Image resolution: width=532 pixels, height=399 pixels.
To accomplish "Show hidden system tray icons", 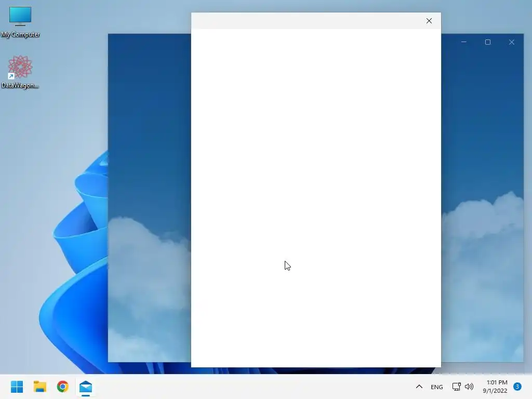I will (419, 387).
